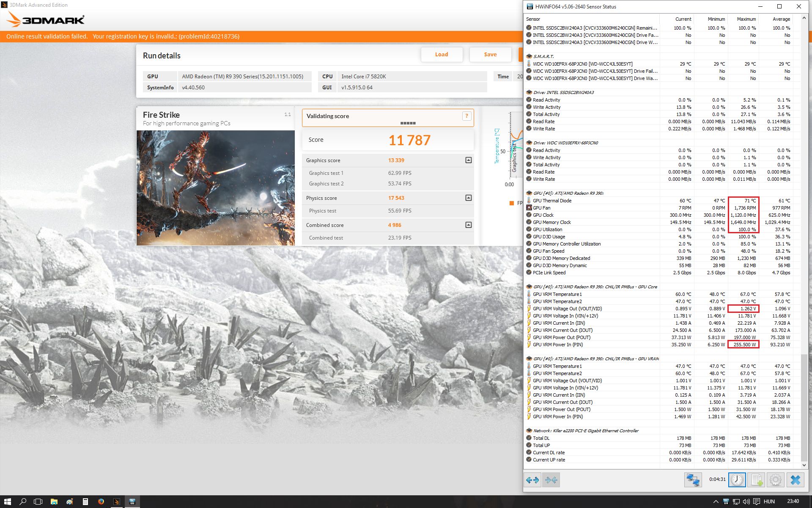Screen dimensions: 812x508
Task: Click the Combined test result row
Action: coord(388,237)
